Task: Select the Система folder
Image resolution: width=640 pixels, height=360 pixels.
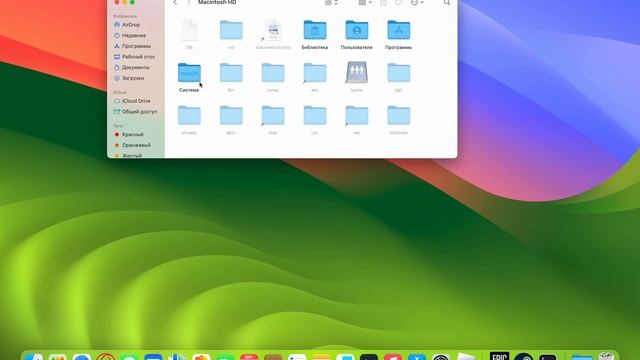Action: click(189, 78)
